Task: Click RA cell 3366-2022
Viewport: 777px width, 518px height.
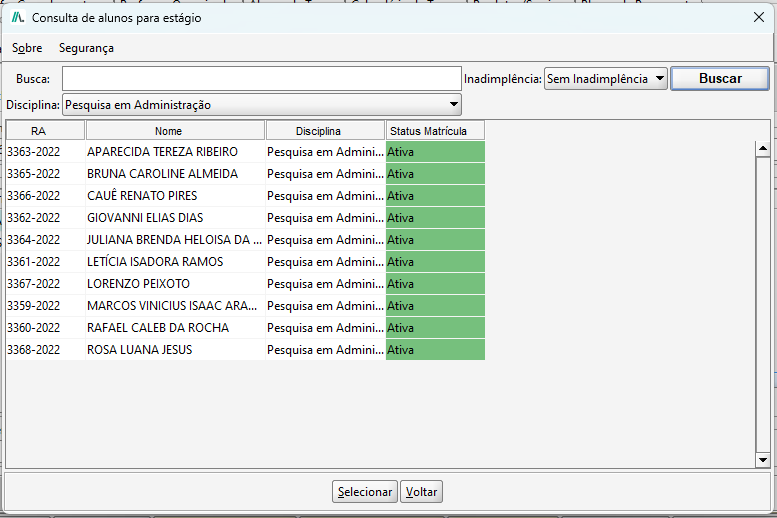Action: click(x=46, y=196)
